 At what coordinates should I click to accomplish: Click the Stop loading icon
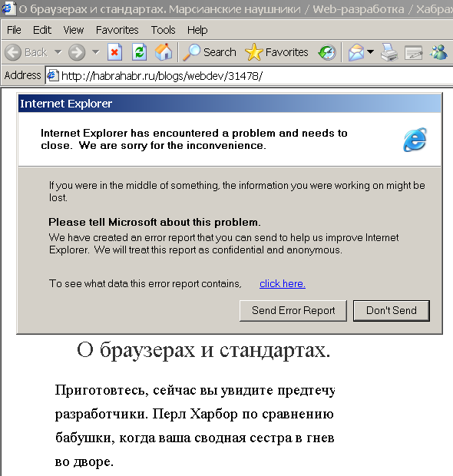(114, 52)
